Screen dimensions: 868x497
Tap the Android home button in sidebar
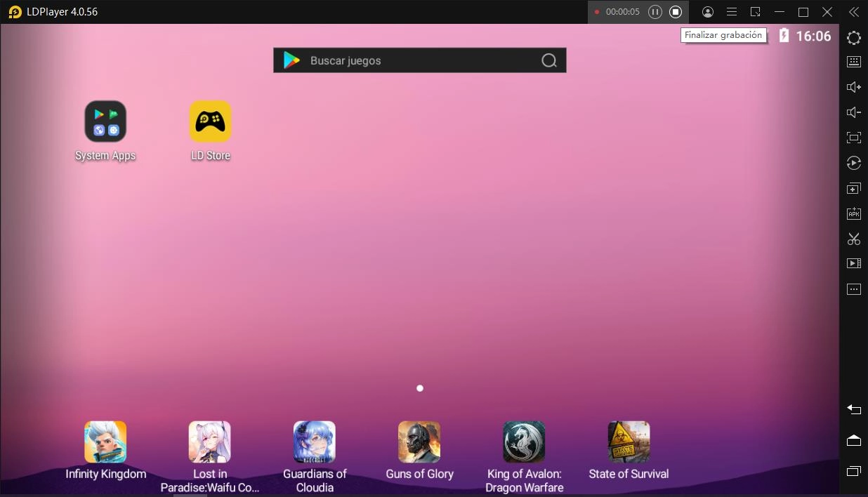pyautogui.click(x=854, y=440)
